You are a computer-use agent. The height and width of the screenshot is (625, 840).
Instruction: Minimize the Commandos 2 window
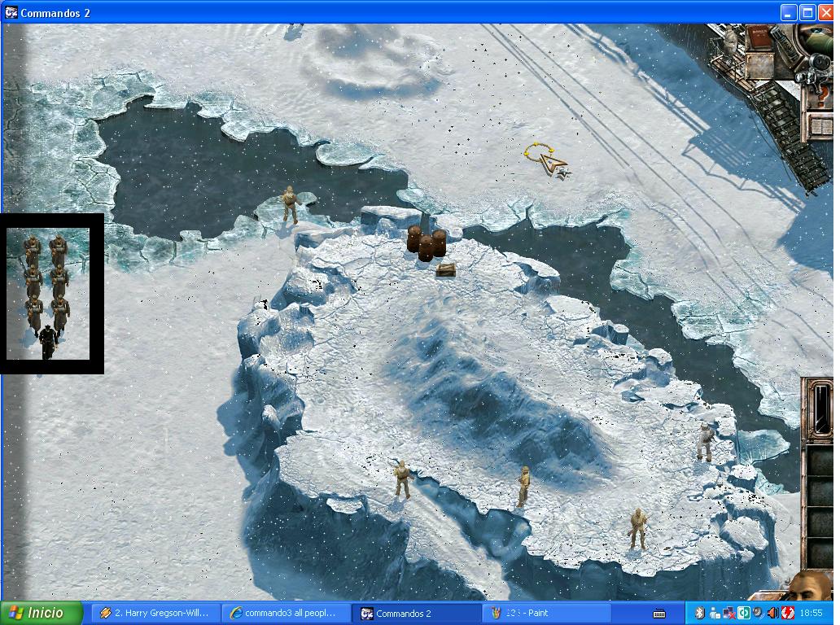tap(787, 13)
